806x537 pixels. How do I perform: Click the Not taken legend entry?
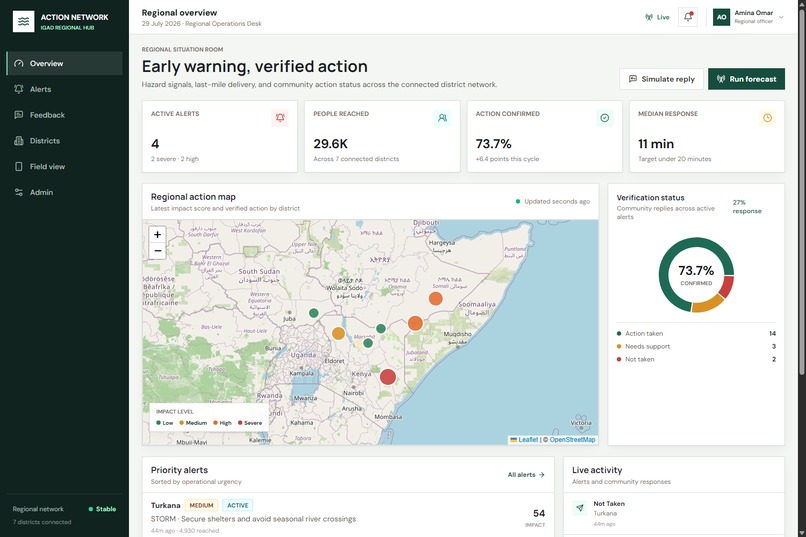click(696, 359)
